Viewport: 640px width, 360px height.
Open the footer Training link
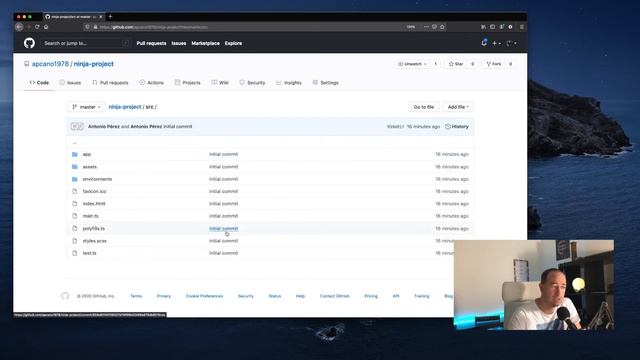(422, 296)
